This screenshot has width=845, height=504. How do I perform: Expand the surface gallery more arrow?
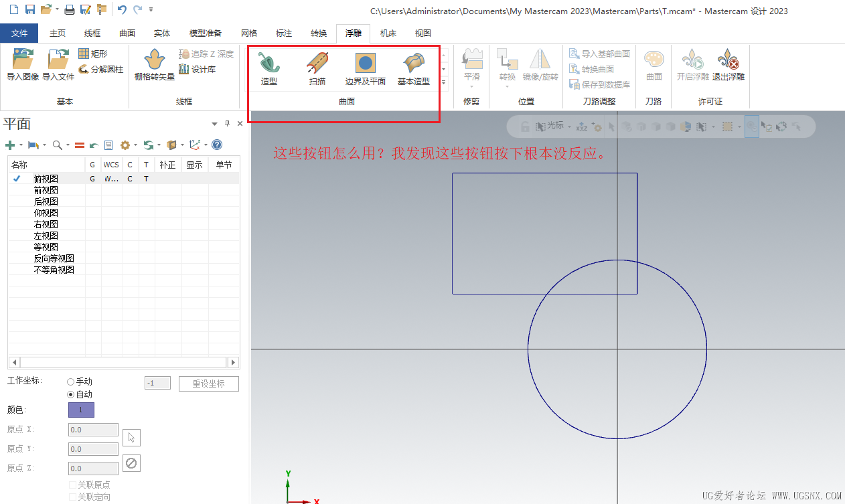(443, 82)
